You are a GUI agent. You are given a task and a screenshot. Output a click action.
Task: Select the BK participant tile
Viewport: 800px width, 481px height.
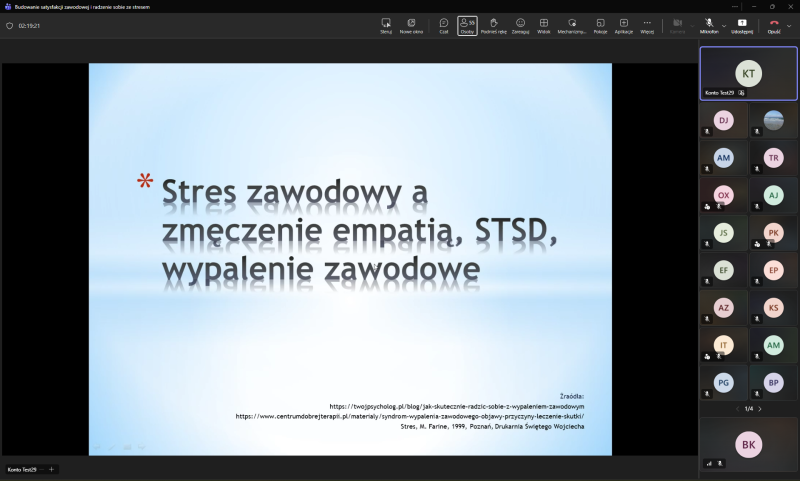pyautogui.click(x=748, y=443)
